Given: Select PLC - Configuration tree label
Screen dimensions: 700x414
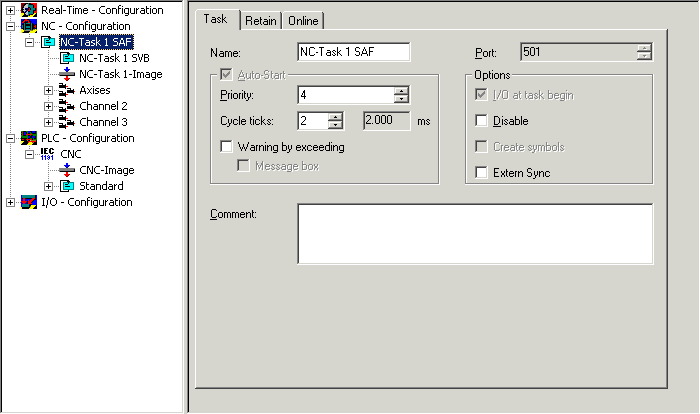Looking at the screenshot, I should [88, 138].
